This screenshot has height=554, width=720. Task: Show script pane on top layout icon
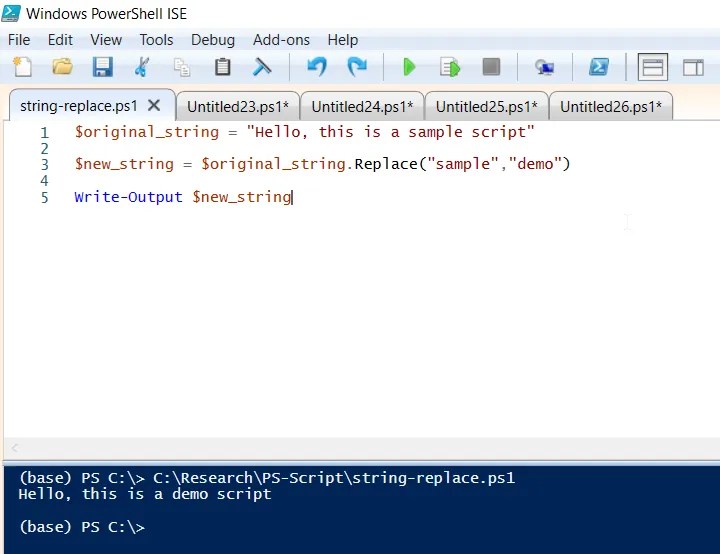point(652,68)
